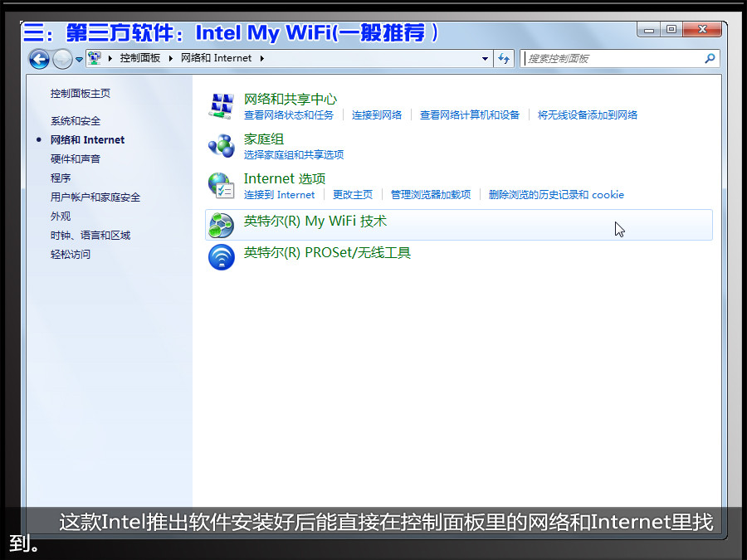The width and height of the screenshot is (747, 560).
Task: Open 查看网络状态和任务 link
Action: point(289,115)
